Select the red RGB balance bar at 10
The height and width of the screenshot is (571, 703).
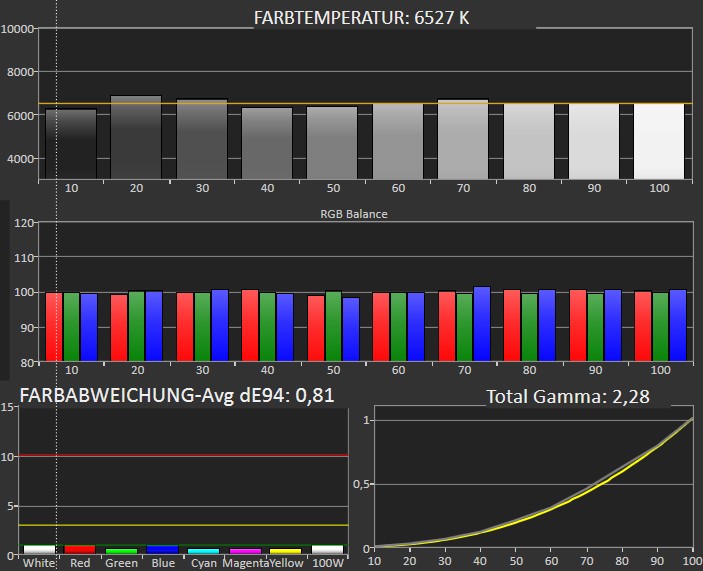click(54, 326)
